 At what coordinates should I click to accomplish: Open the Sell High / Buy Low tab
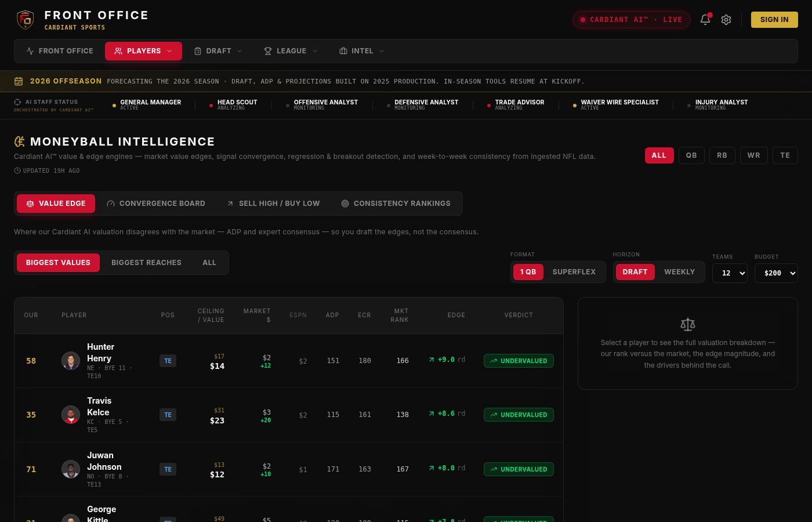(273, 204)
